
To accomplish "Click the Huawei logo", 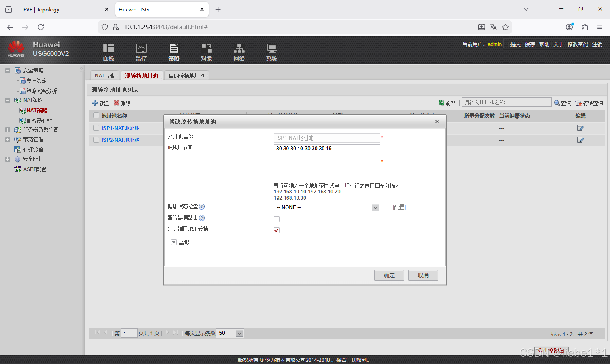I will tap(16, 49).
